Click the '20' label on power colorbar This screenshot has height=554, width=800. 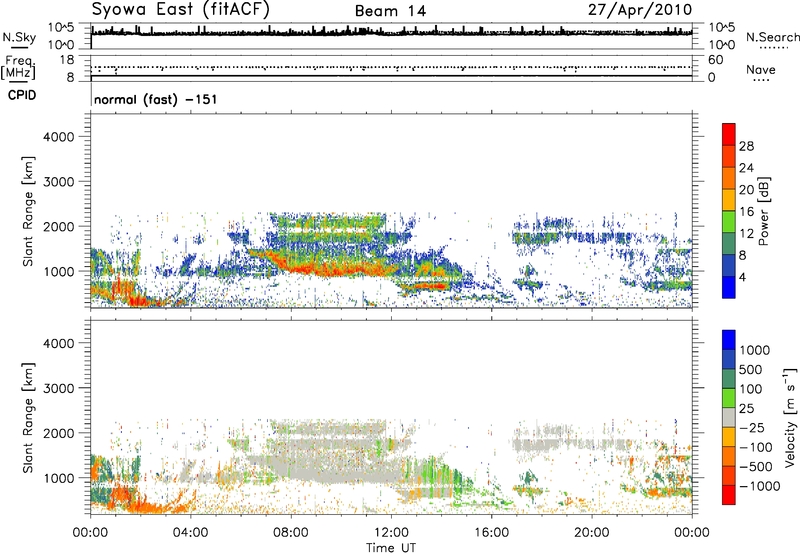click(746, 190)
